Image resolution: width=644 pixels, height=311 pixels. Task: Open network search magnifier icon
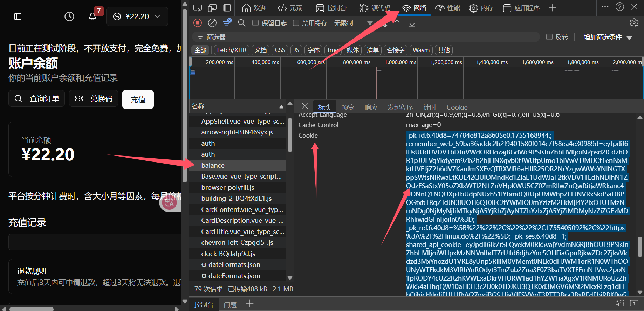click(241, 23)
